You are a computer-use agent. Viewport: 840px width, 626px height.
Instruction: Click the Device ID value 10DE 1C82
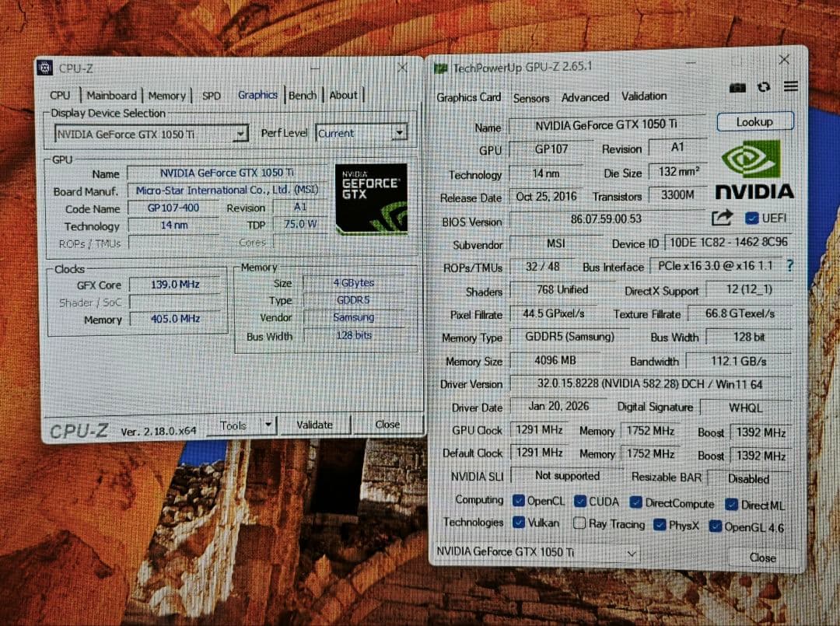tap(729, 242)
